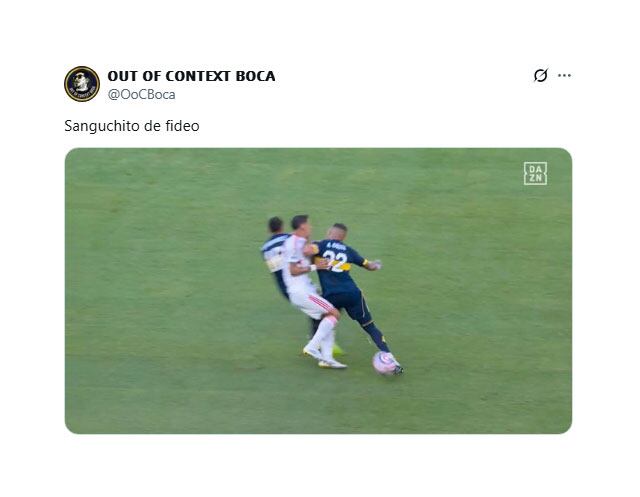The image size is (640, 497).
Task: Click the dark sock of player 22's leg
Action: 378,337
